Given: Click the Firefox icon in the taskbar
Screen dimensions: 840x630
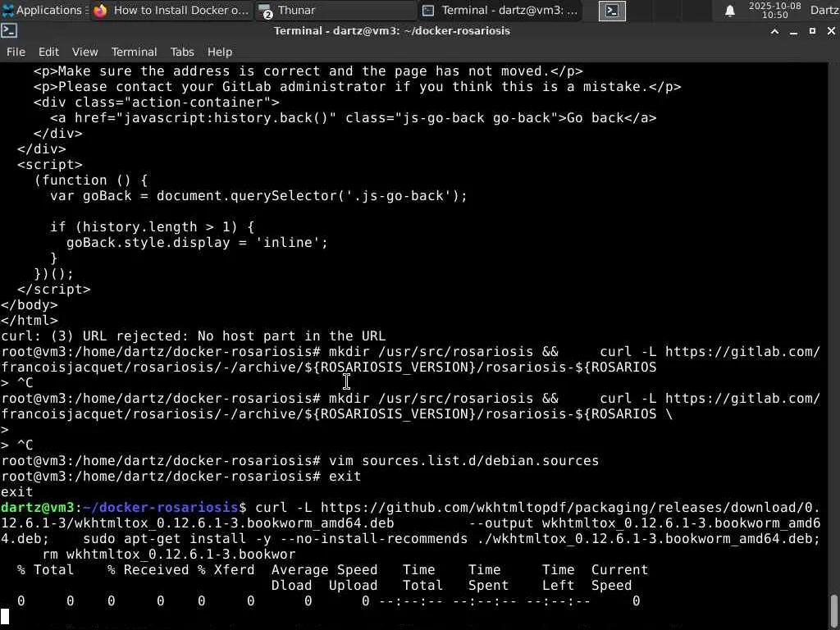Looking at the screenshot, I should 100,10.
